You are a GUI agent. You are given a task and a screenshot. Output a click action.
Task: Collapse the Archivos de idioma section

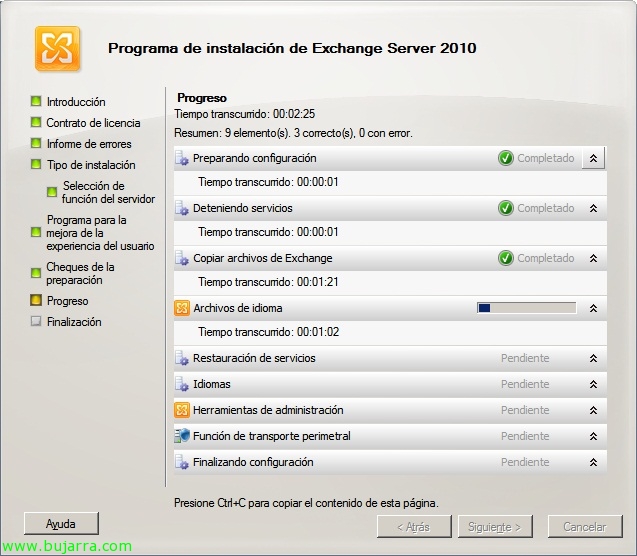593,308
